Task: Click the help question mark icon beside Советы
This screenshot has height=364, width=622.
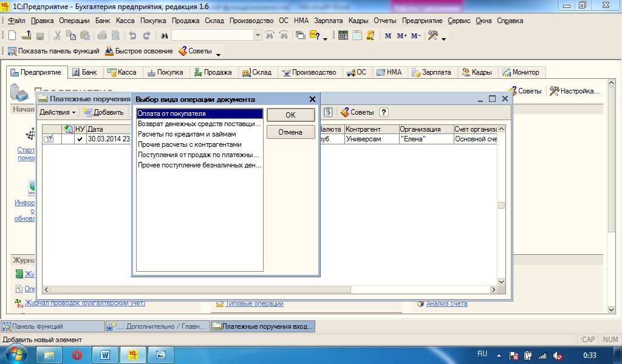Action: pos(384,112)
